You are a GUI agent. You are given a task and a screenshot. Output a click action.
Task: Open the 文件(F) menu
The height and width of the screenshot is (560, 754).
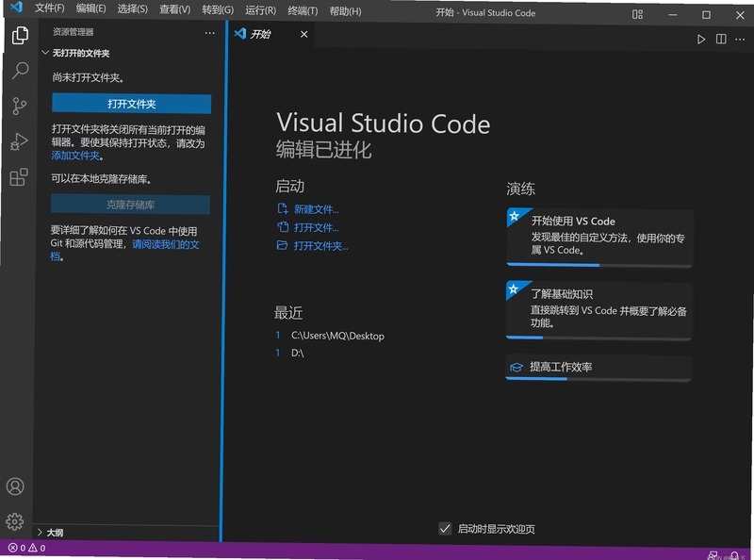(x=49, y=8)
